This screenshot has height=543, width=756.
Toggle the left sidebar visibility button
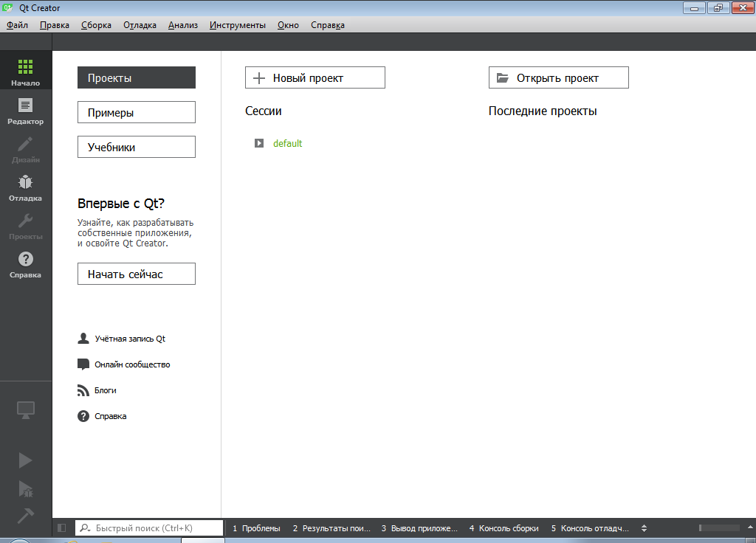[62, 528]
